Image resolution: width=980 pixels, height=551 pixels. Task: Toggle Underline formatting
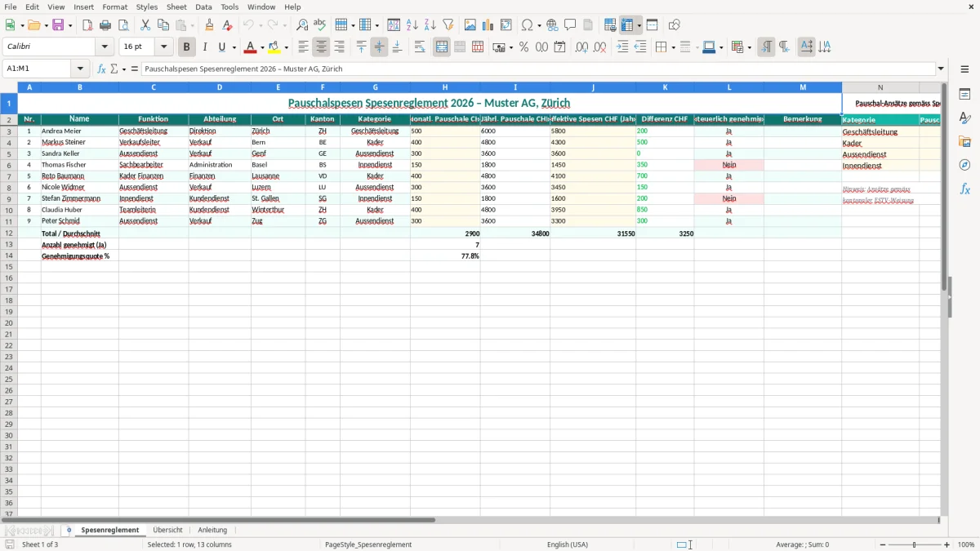click(222, 47)
